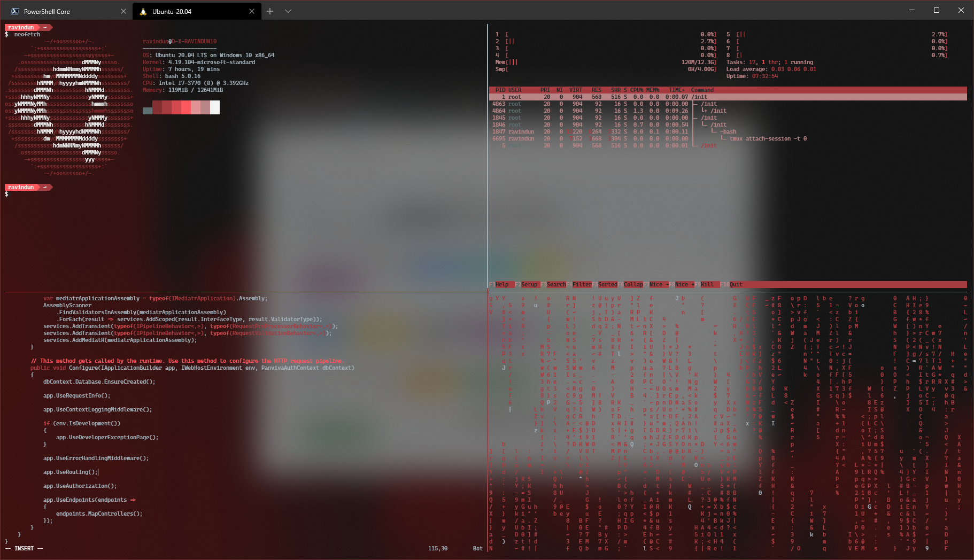Close the terminal window

961,10
